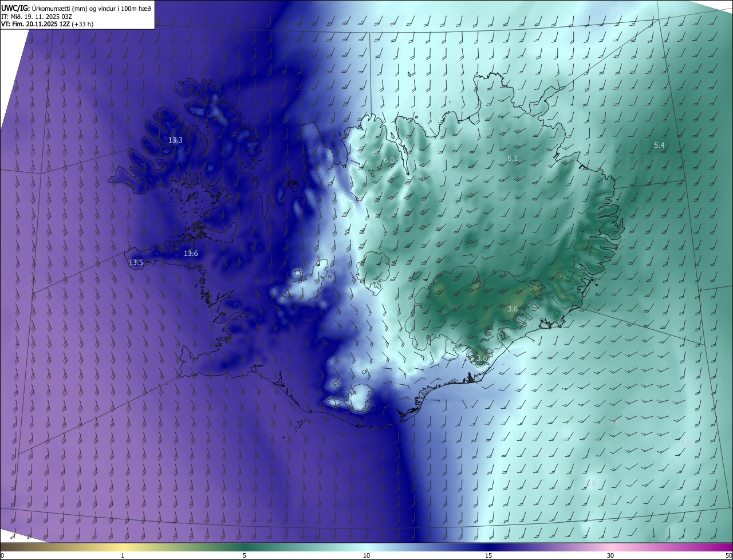
Task: Click the faint 9.8 value label
Action: tap(590, 483)
